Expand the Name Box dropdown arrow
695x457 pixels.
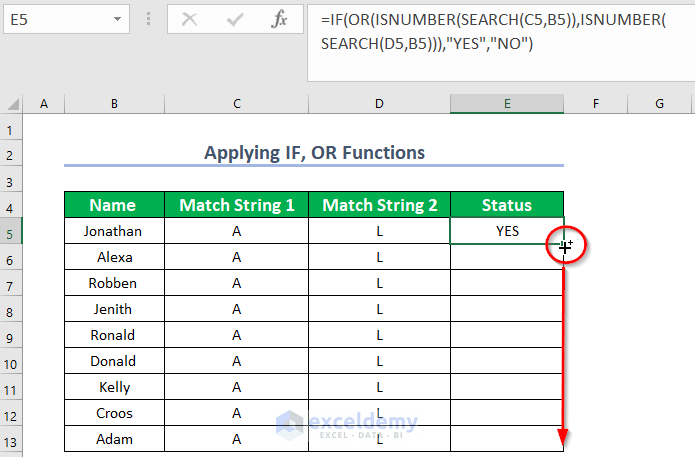click(x=119, y=19)
